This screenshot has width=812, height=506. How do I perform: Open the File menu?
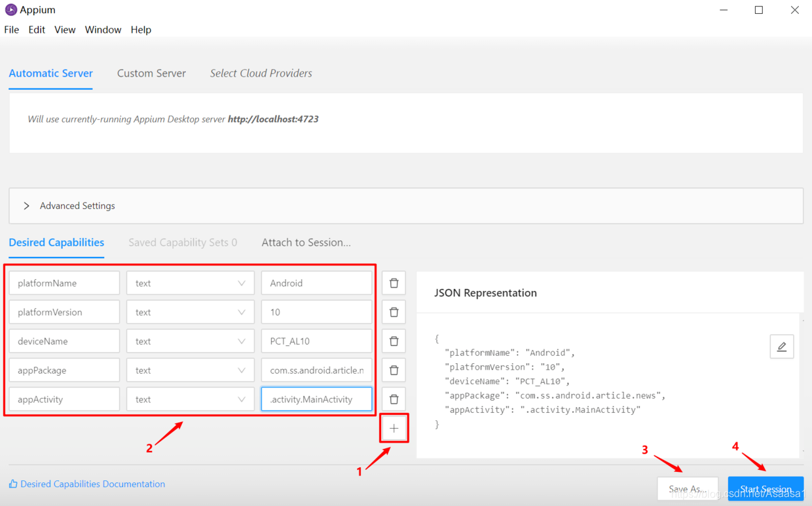(x=12, y=29)
